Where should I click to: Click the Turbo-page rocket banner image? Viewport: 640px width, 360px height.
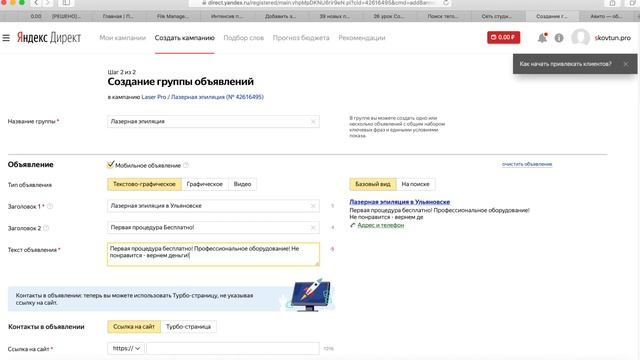pyautogui.click(x=310, y=296)
